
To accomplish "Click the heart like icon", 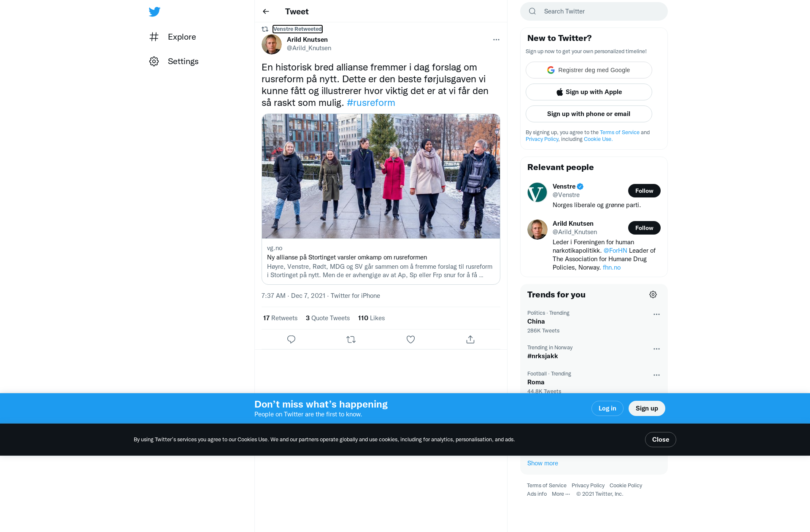I will [410, 339].
